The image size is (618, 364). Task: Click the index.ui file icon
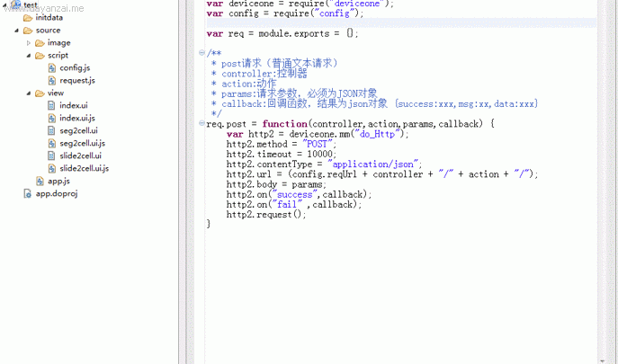click(51, 105)
